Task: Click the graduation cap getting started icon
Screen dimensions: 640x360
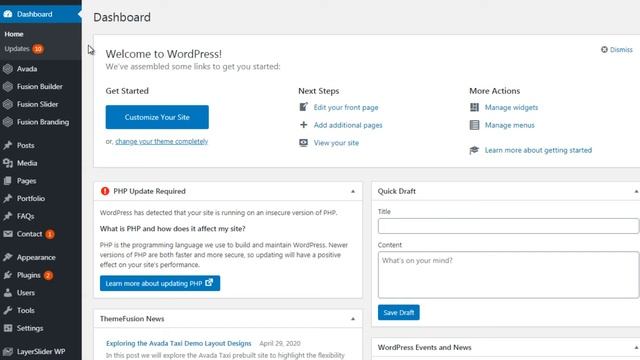Action: coord(474,150)
